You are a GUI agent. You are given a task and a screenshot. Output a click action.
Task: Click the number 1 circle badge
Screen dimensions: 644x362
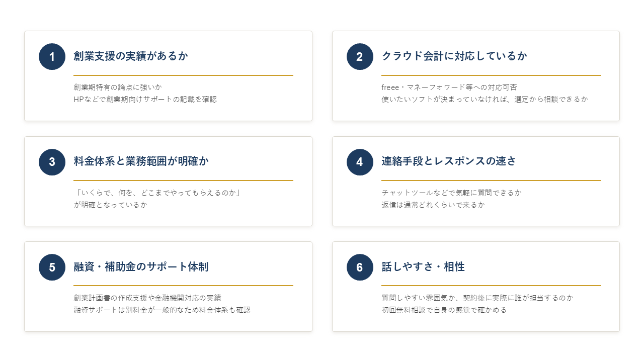click(x=52, y=56)
